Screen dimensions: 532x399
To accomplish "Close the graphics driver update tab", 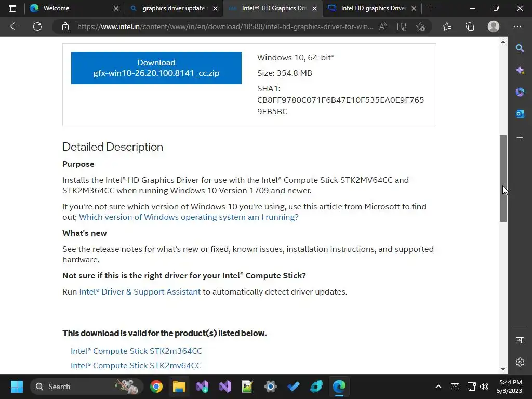I will pos(216,8).
